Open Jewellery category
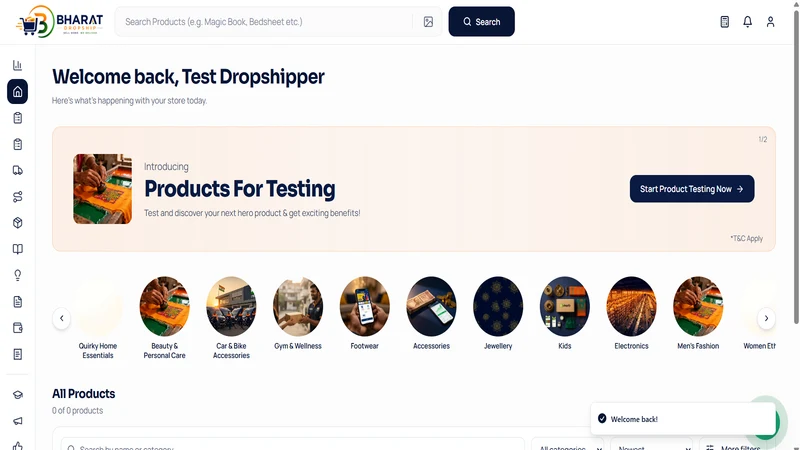This screenshot has width=800, height=450. coord(498,314)
